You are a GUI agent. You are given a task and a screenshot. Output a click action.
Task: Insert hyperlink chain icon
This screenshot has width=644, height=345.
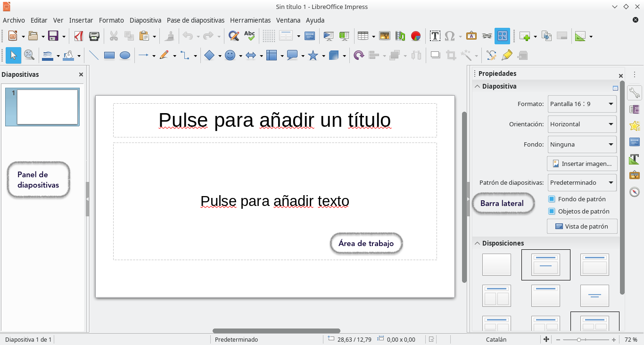[x=487, y=36]
